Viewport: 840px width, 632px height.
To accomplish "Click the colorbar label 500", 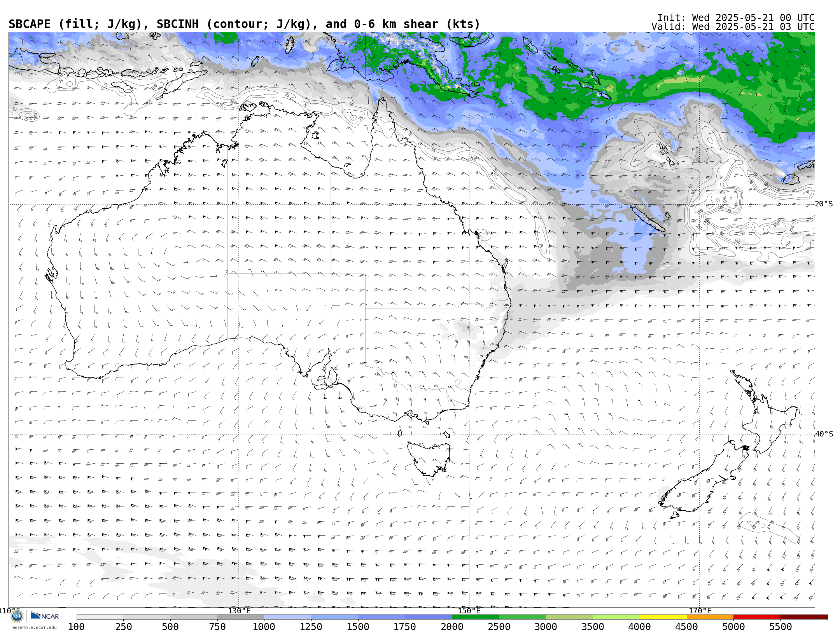I will (x=170, y=627).
